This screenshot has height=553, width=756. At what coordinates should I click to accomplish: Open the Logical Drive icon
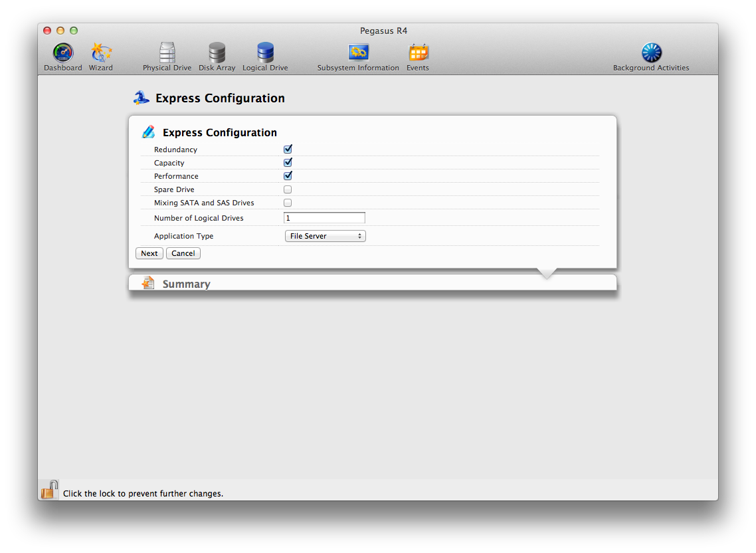point(265,53)
